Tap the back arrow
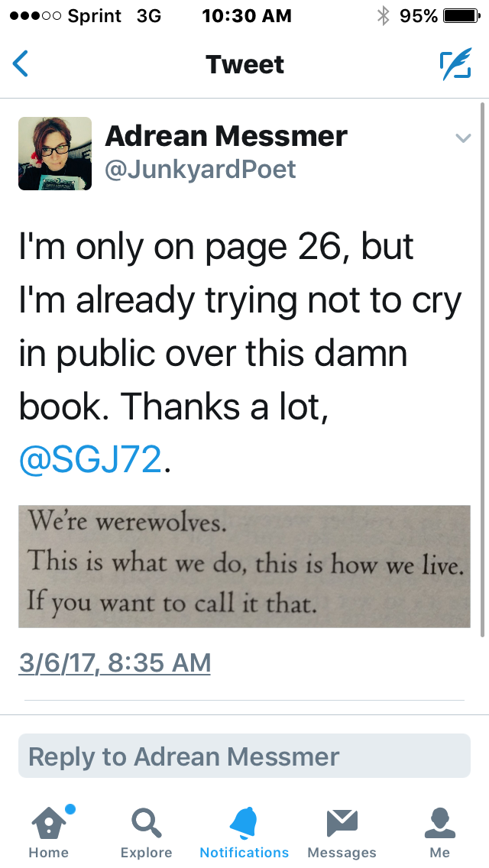This screenshot has width=489, height=868. pyautogui.click(x=21, y=64)
